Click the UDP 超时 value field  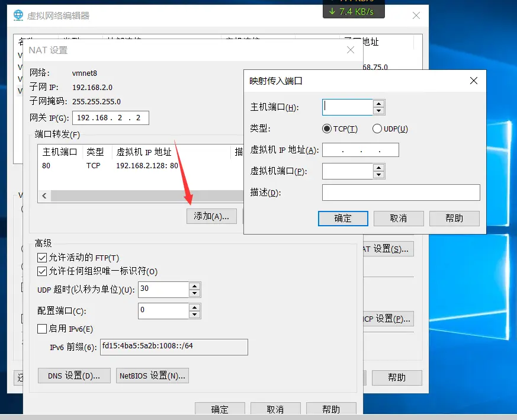pyautogui.click(x=163, y=290)
